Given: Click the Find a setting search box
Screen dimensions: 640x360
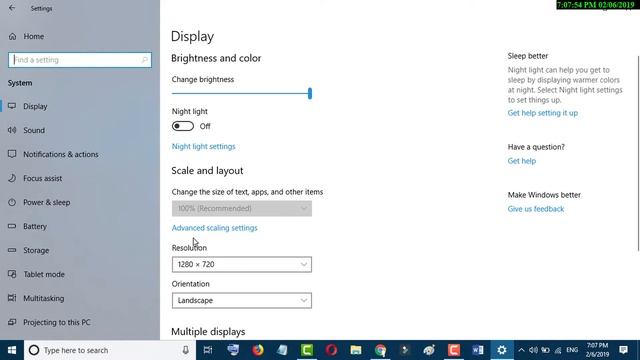Looking at the screenshot, I should 80,60.
